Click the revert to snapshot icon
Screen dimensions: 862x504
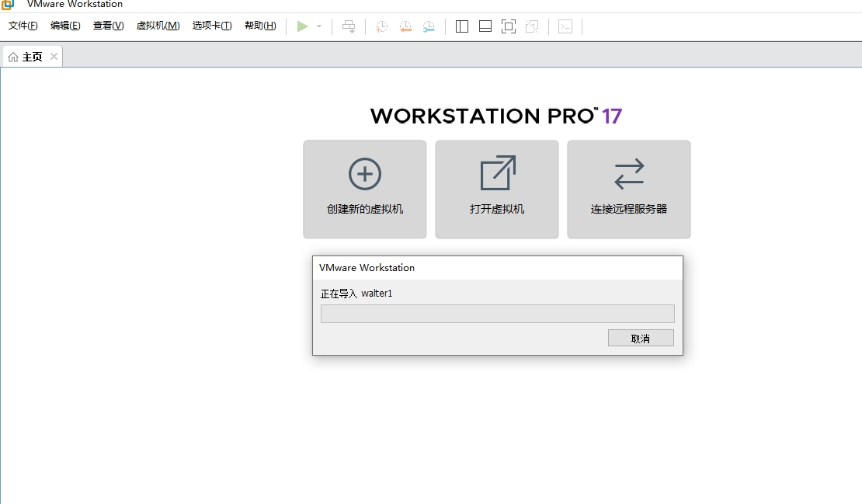[405, 26]
